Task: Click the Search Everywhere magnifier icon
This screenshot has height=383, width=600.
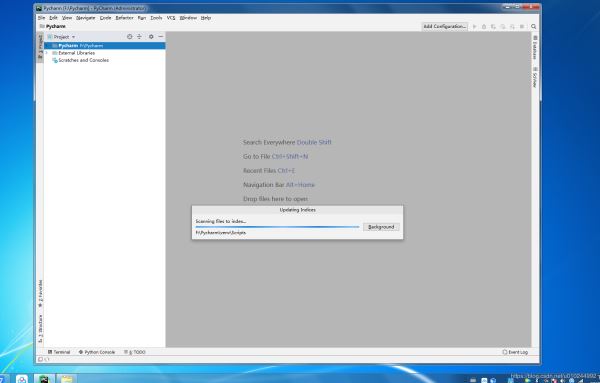Action: click(533, 26)
